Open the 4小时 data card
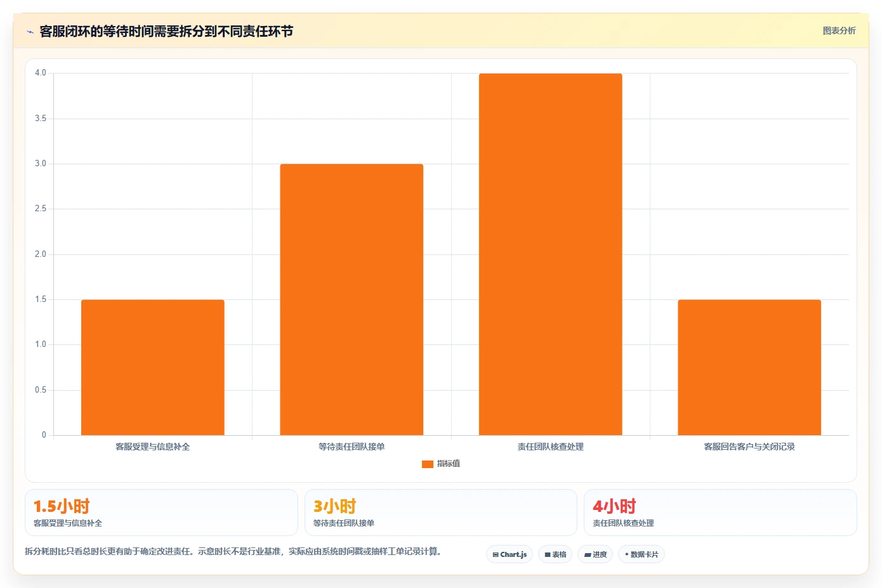 pyautogui.click(x=720, y=513)
